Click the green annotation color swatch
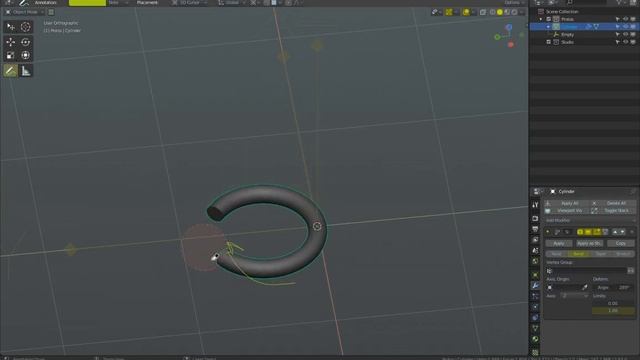 (x=87, y=3)
